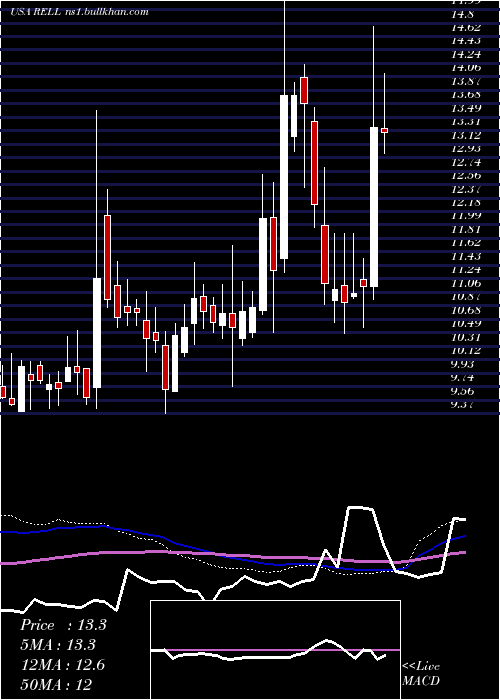Click the '12MA : 12.6' value

click(x=63, y=665)
